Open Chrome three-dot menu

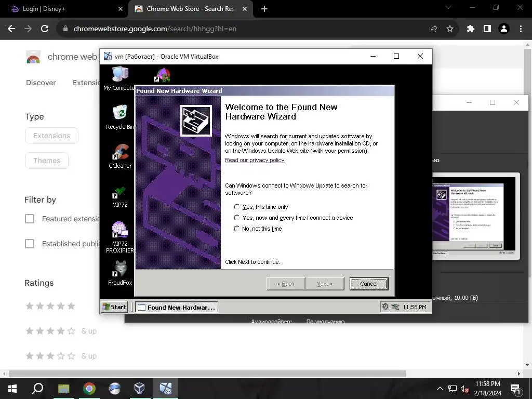[521, 29]
